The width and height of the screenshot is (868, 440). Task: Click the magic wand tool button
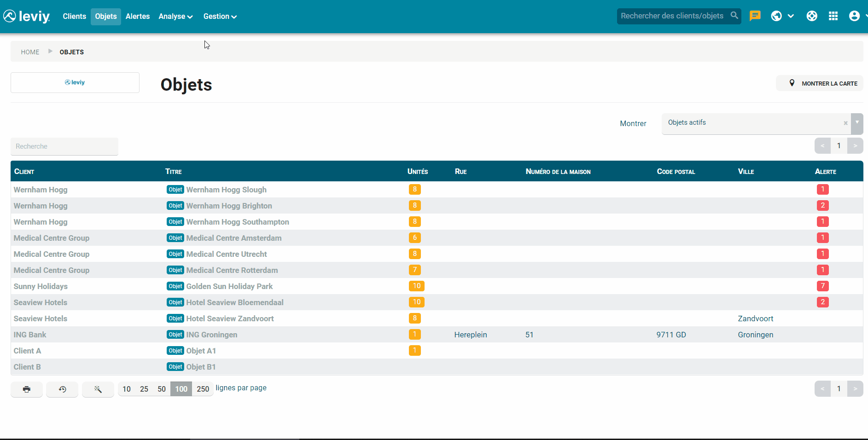[98, 389]
